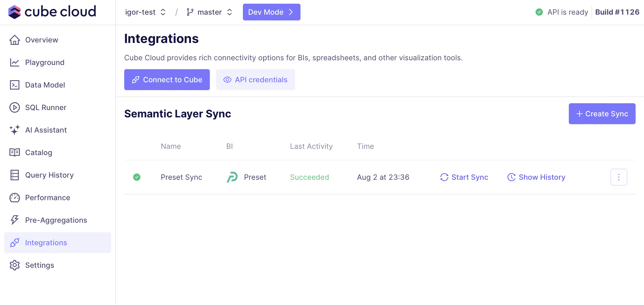Click the Catalog book icon
This screenshot has width=644, height=305.
[14, 152]
